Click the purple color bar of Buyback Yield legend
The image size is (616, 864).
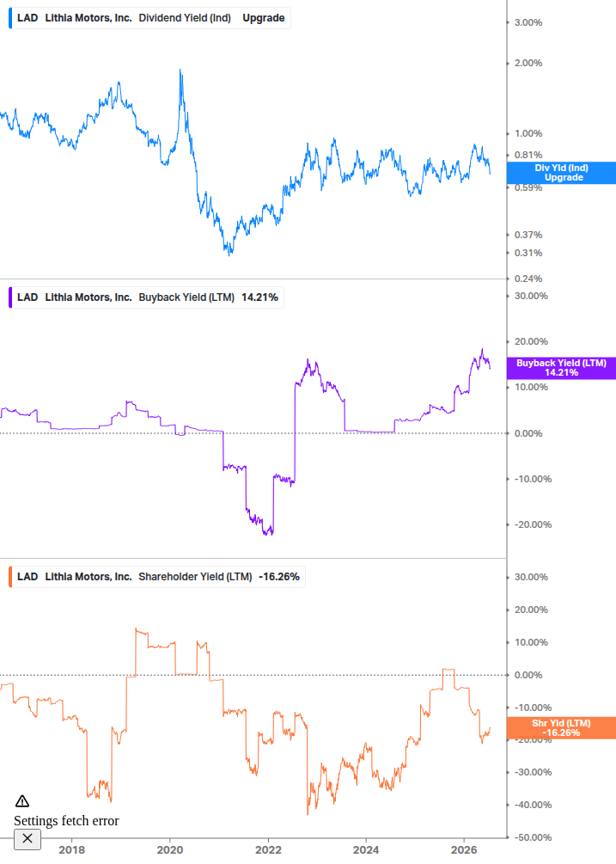point(10,297)
